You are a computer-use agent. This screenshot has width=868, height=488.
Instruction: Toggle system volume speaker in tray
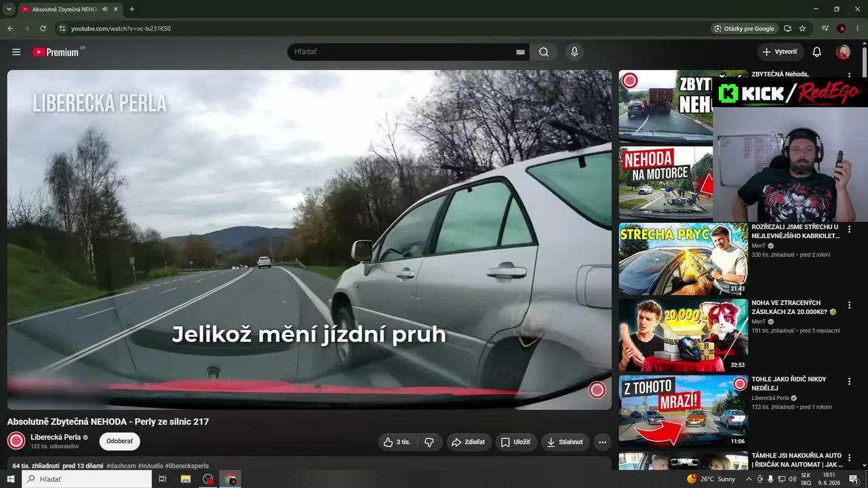coord(792,479)
